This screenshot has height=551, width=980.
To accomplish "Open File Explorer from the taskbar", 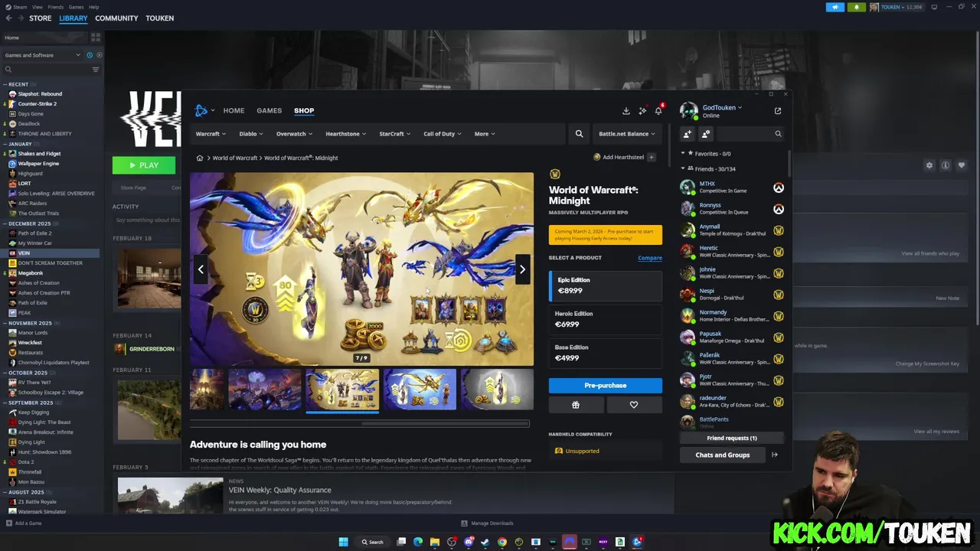I will (x=435, y=542).
